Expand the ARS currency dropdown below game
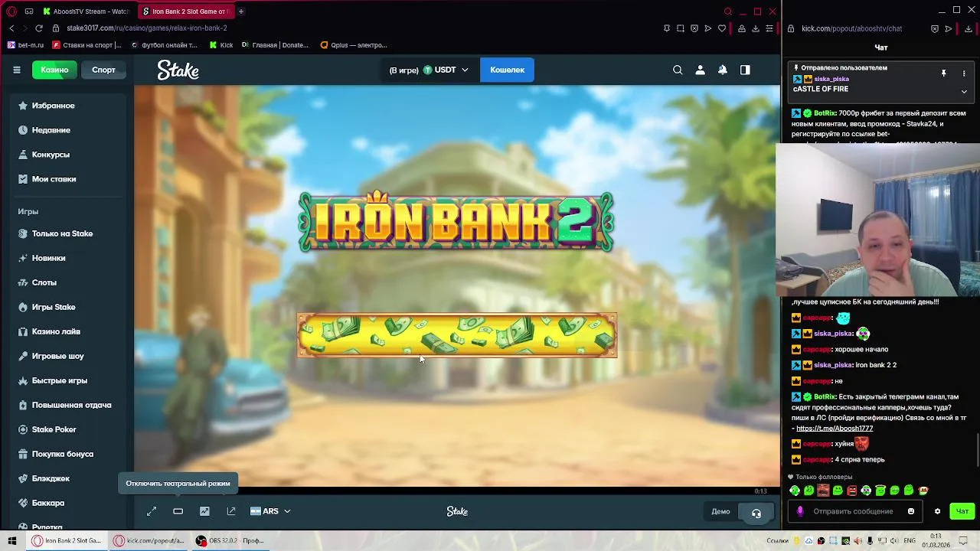The width and height of the screenshot is (980, 551). (x=270, y=511)
